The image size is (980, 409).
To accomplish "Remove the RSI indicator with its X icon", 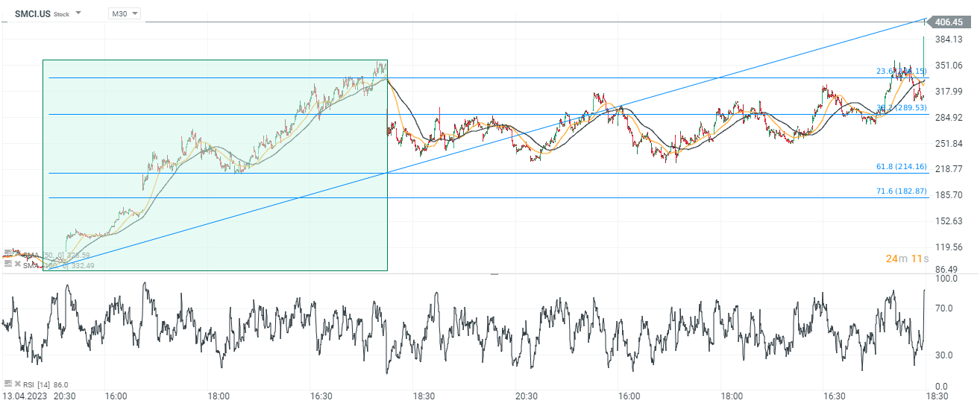I will click(x=18, y=384).
